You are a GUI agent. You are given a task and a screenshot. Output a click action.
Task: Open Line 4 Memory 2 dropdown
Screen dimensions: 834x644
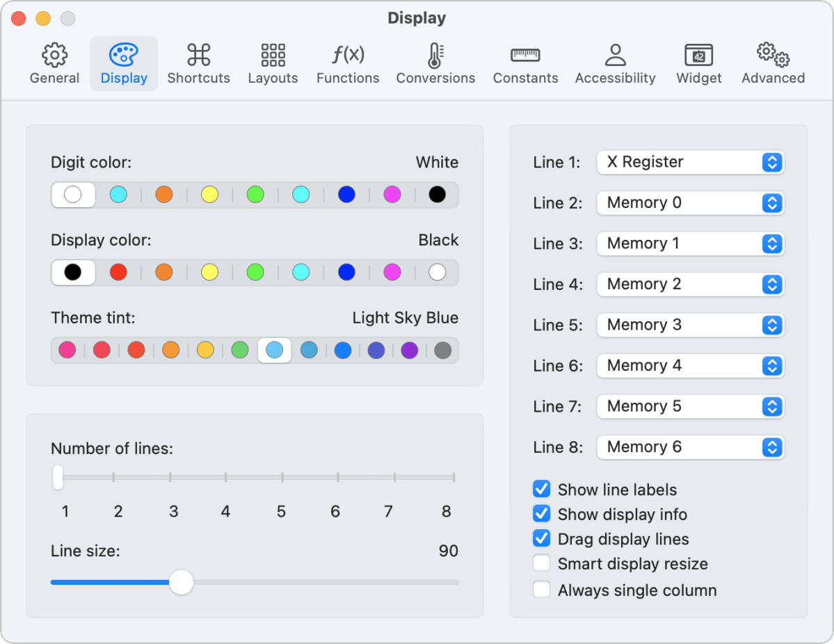(x=691, y=284)
